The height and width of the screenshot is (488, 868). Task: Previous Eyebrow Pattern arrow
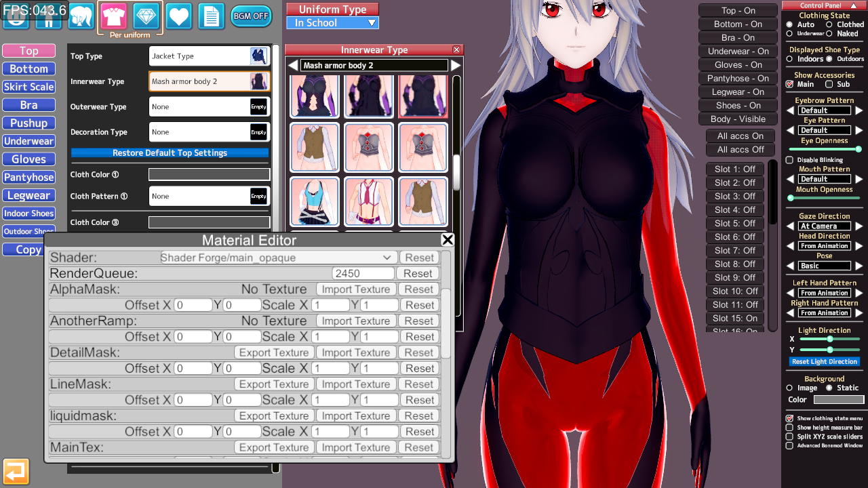pyautogui.click(x=791, y=110)
